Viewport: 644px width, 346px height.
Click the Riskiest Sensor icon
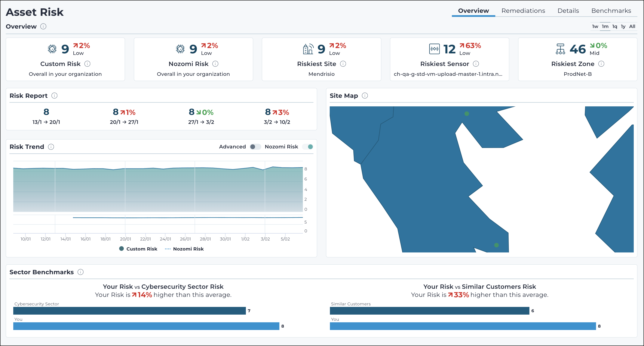[434, 49]
